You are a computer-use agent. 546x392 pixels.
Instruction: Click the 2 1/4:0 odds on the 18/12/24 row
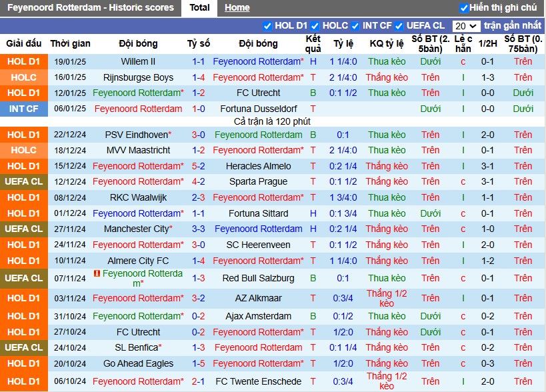click(x=343, y=151)
